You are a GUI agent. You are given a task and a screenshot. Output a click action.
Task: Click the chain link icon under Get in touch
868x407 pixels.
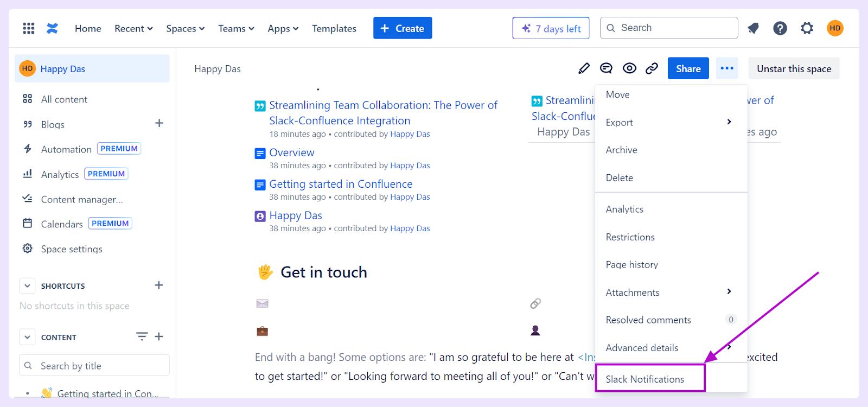pos(535,303)
